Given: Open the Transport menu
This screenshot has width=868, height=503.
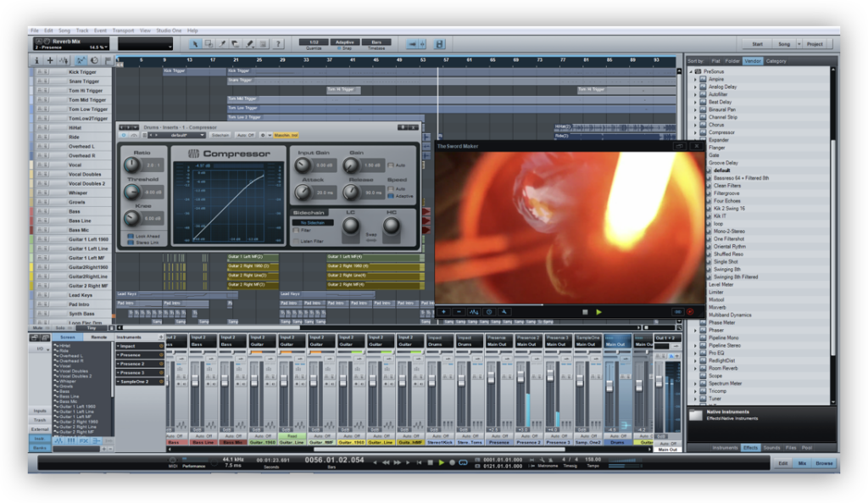Looking at the screenshot, I should click(x=123, y=31).
